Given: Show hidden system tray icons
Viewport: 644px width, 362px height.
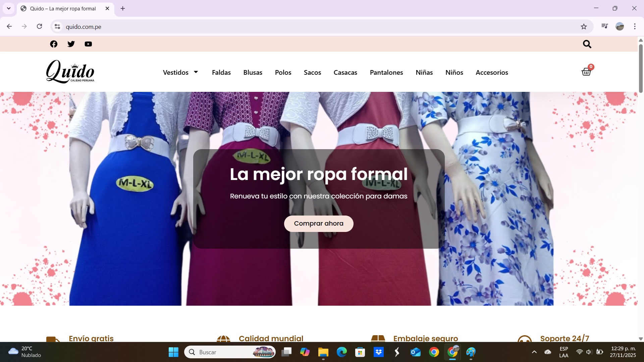Looking at the screenshot, I should pyautogui.click(x=534, y=352).
